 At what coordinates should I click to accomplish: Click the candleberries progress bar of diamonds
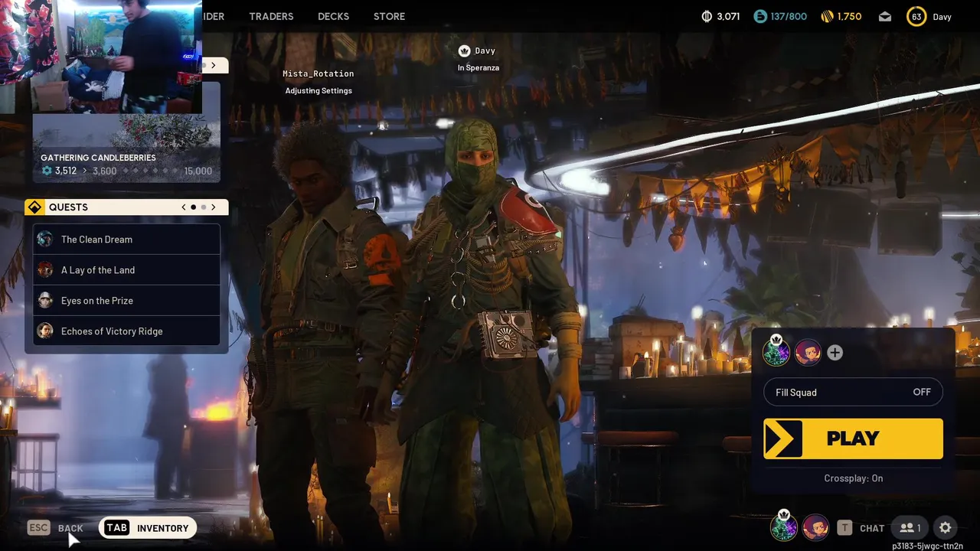[x=150, y=171]
